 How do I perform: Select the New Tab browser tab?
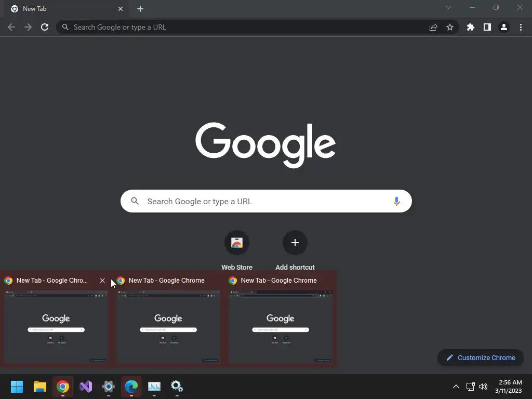click(66, 9)
